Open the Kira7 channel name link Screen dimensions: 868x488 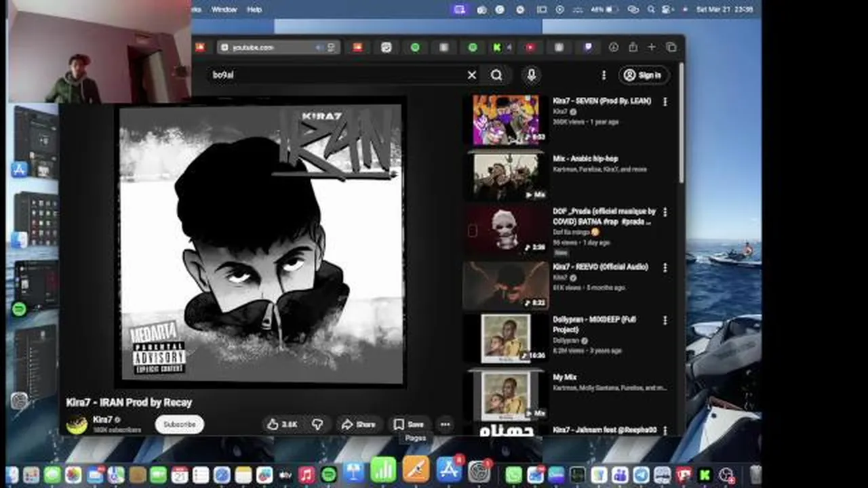102,420
